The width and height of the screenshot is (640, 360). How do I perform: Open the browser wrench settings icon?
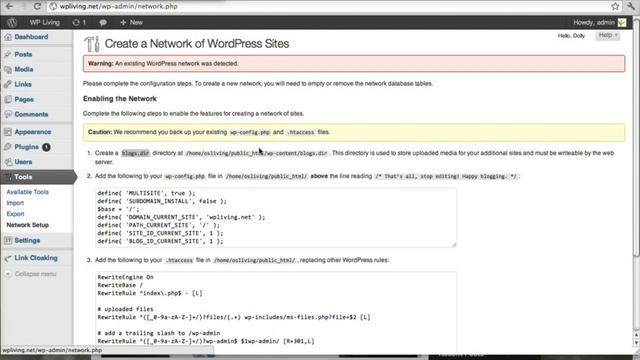[631, 6]
